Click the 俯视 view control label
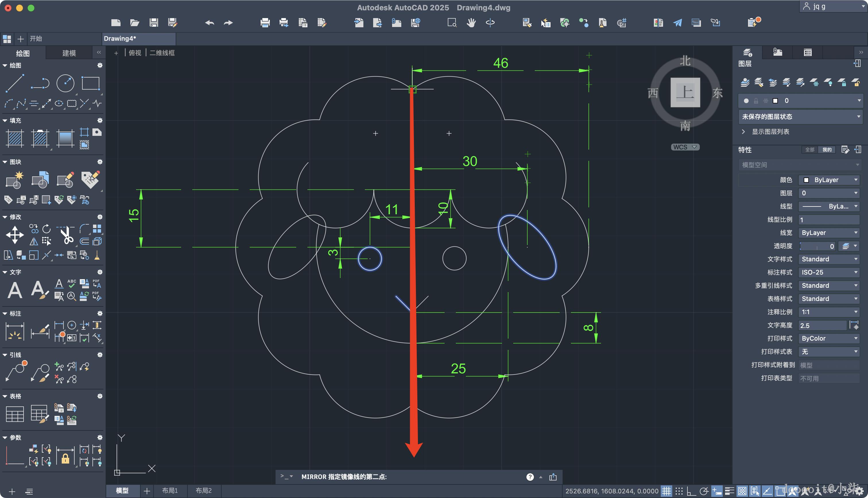868x498 pixels. [135, 53]
